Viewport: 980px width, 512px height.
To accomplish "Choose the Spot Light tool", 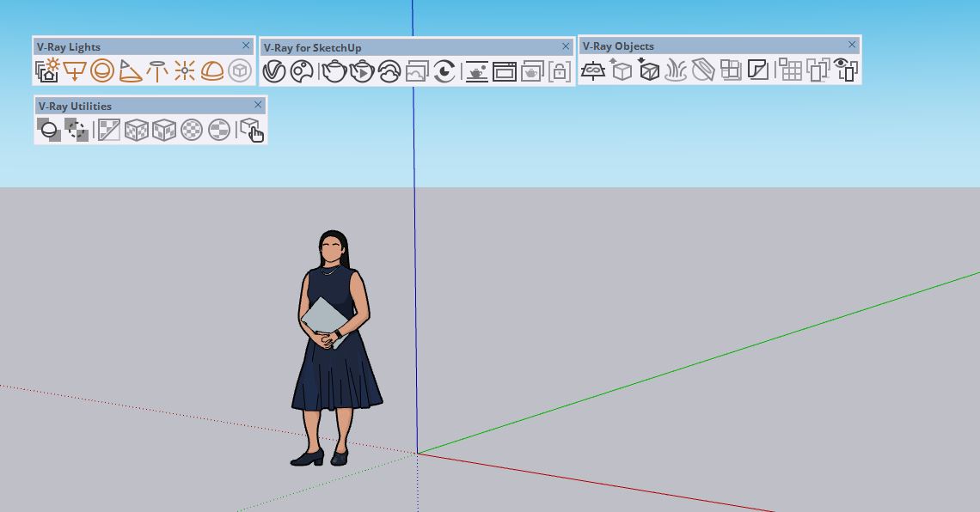I will coord(130,70).
